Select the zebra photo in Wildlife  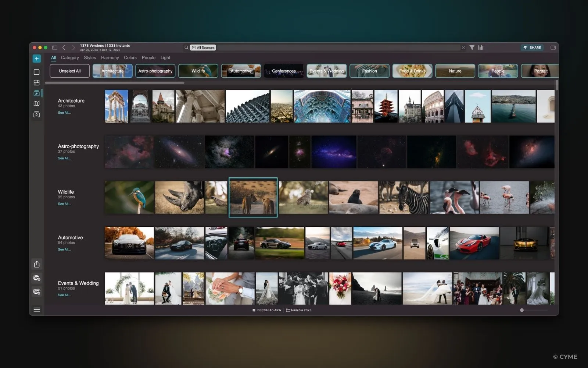404,197
